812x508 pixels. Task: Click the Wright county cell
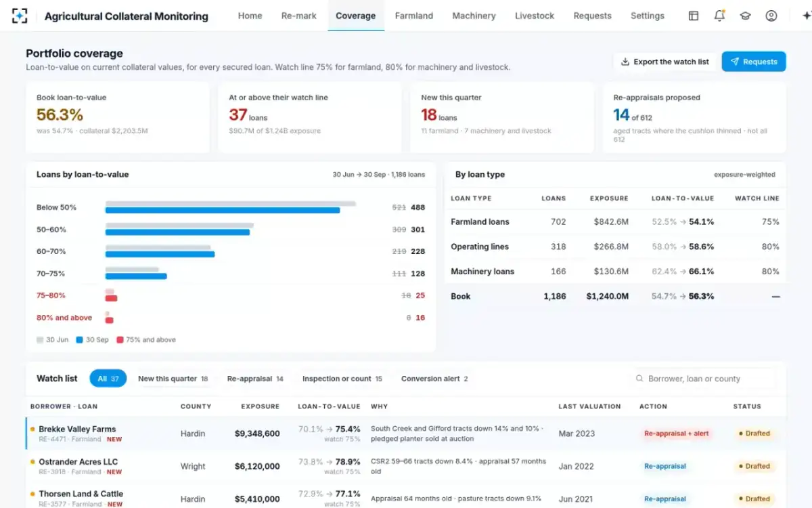click(193, 466)
